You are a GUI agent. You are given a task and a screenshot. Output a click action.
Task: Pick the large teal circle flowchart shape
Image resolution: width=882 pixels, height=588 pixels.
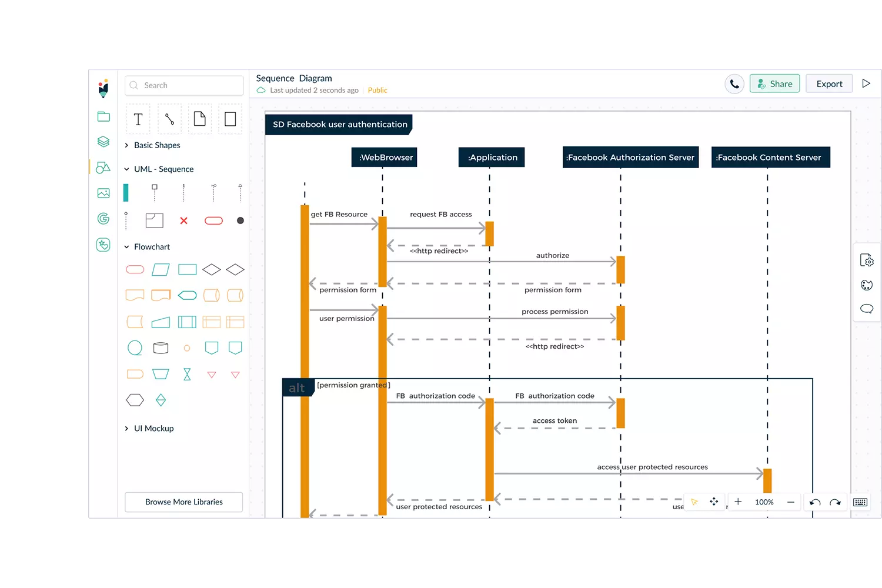pos(135,348)
